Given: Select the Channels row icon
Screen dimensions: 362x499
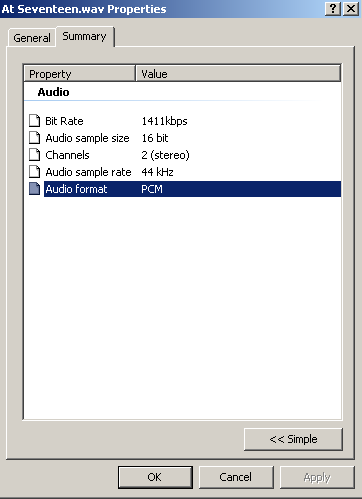Looking at the screenshot, I should 34,155.
